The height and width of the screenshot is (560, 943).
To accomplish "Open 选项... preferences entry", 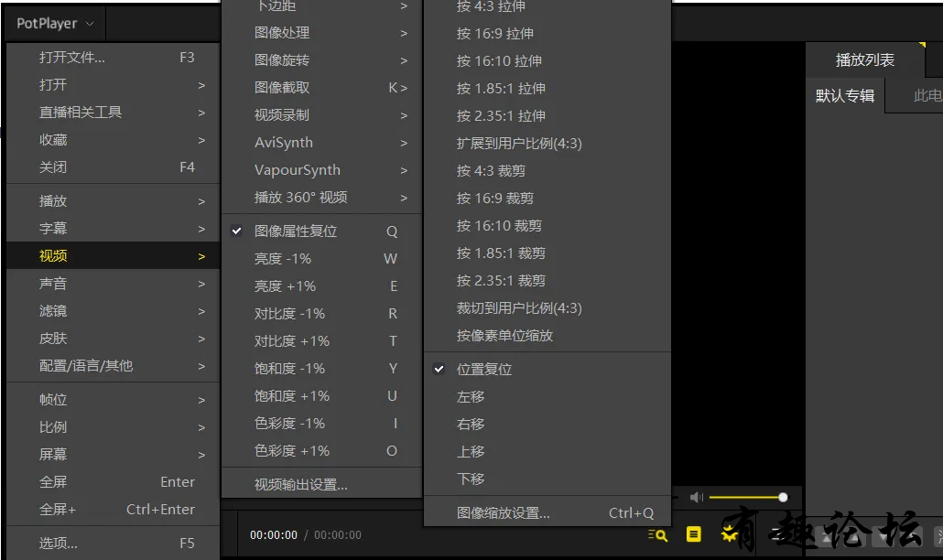I will click(x=113, y=544).
